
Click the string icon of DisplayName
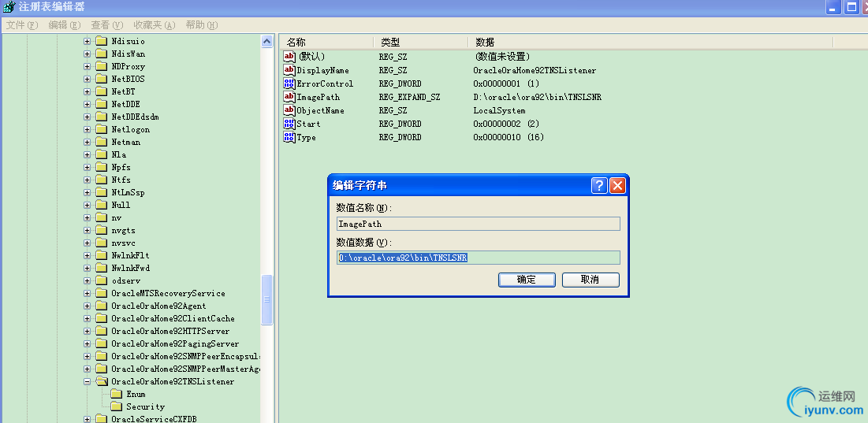289,70
